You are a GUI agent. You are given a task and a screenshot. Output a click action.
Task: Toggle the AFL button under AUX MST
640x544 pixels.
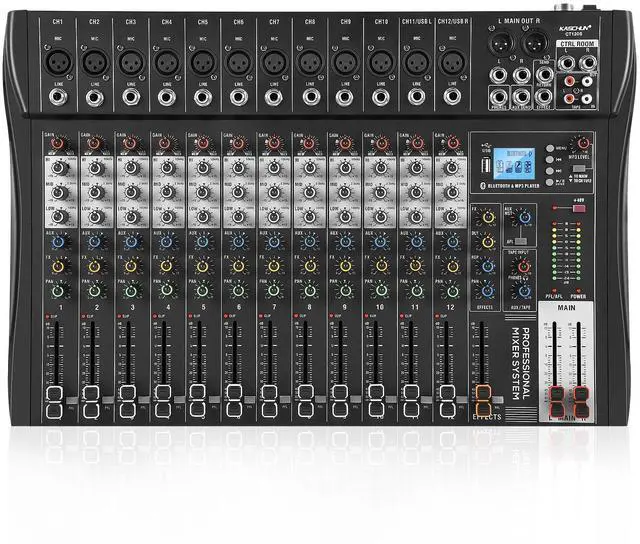pos(519,241)
